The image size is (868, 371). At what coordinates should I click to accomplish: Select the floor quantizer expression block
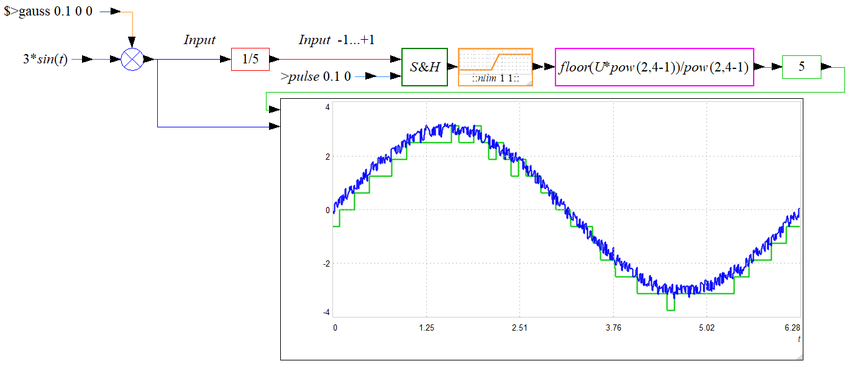point(654,66)
